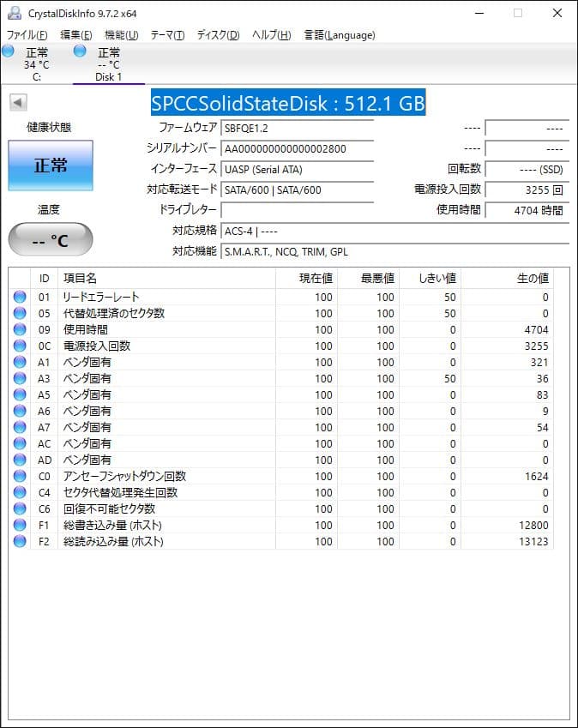Click the status orb for row C4

[20, 492]
